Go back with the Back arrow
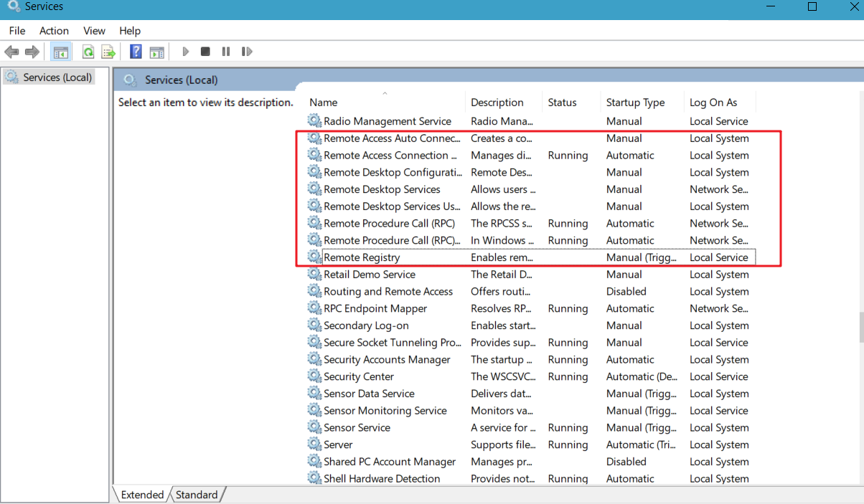 point(11,52)
